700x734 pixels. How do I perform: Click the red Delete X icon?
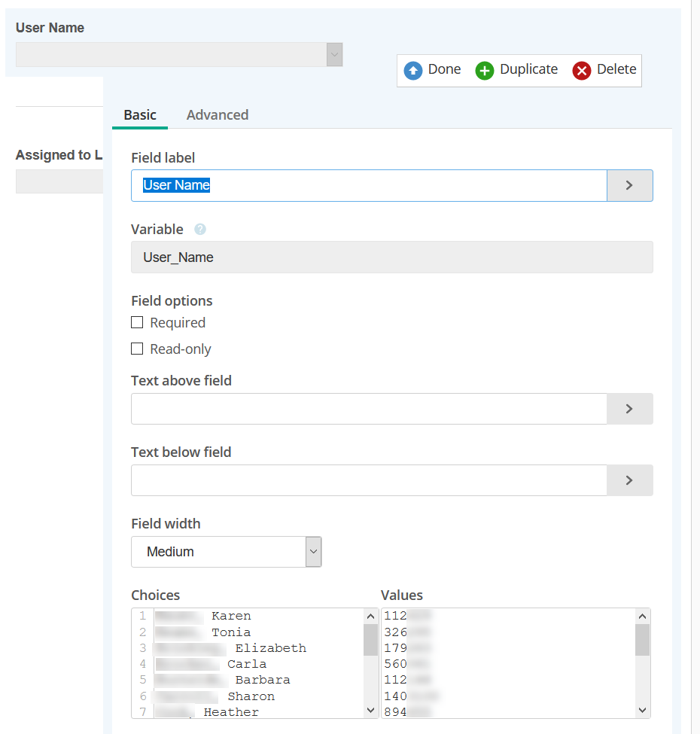[x=582, y=70]
